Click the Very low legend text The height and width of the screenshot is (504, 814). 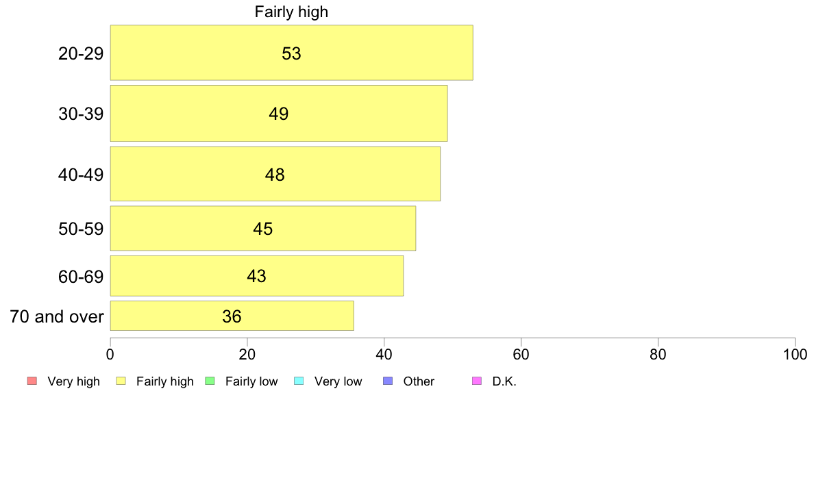[x=338, y=381]
